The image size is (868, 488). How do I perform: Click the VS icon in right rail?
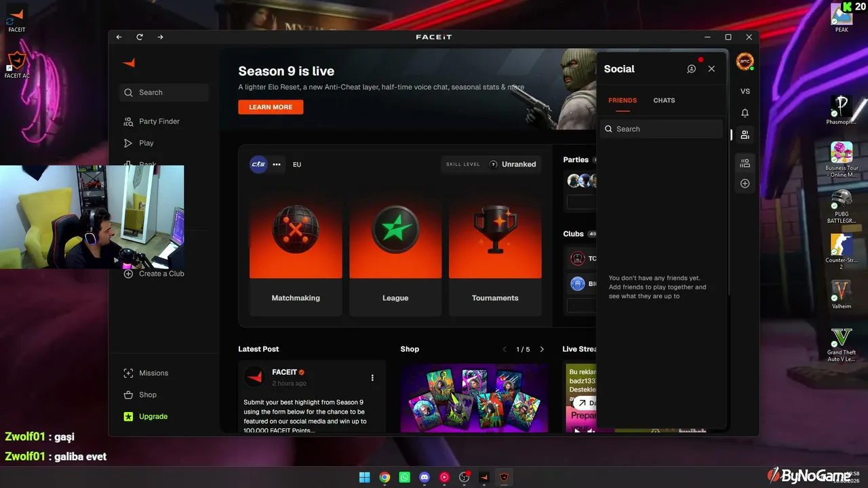(x=745, y=91)
